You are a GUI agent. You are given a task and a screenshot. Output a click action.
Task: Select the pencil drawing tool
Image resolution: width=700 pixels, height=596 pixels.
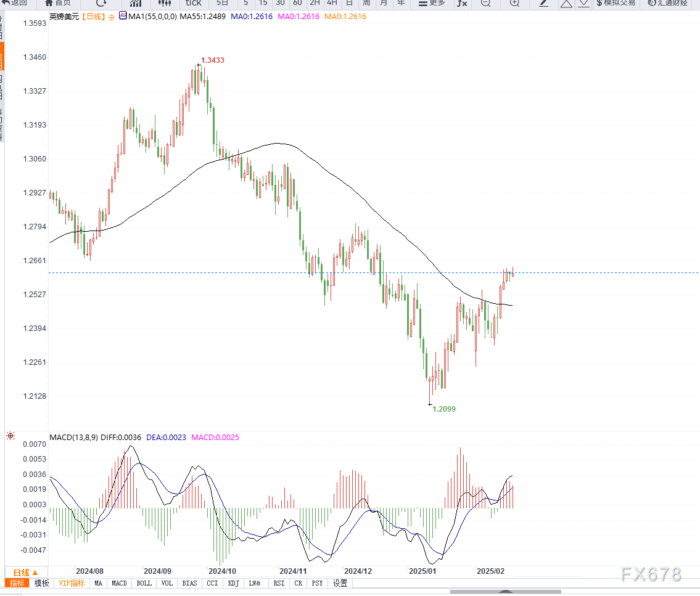click(543, 3)
